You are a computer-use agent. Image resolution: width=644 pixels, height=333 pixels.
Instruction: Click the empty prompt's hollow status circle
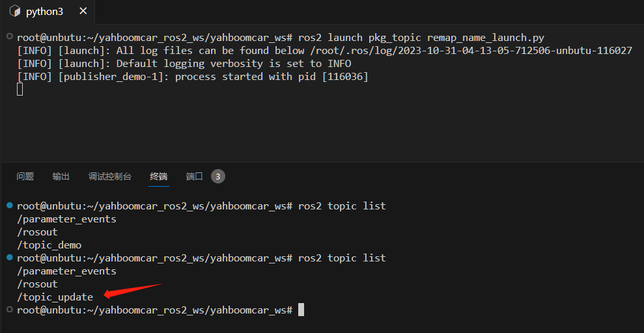point(10,310)
